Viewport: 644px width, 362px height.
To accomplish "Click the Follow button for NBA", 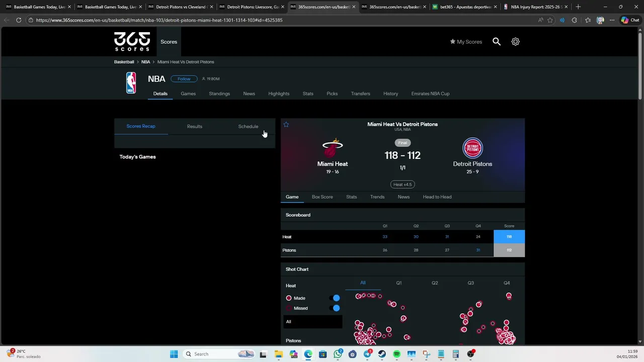I will click(x=184, y=79).
